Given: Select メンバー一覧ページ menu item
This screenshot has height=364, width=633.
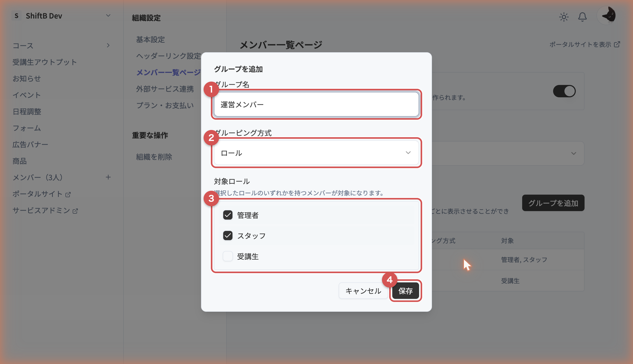Looking at the screenshot, I should tap(169, 72).
